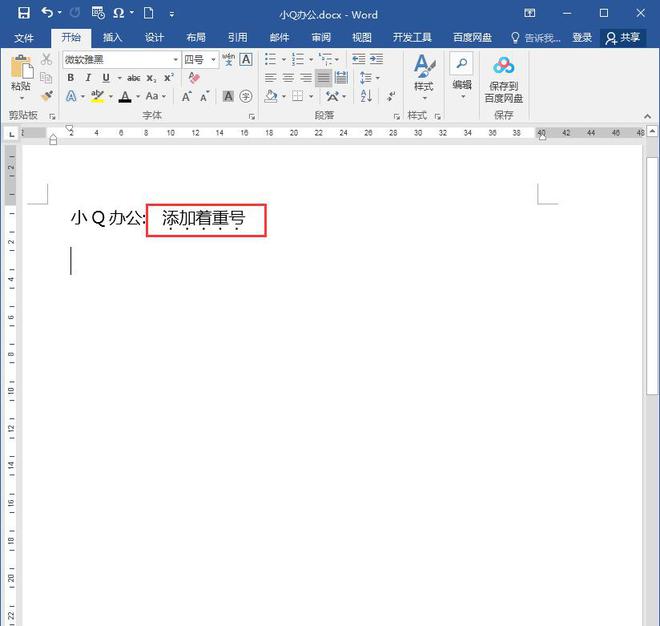Align text to the left

point(271,78)
